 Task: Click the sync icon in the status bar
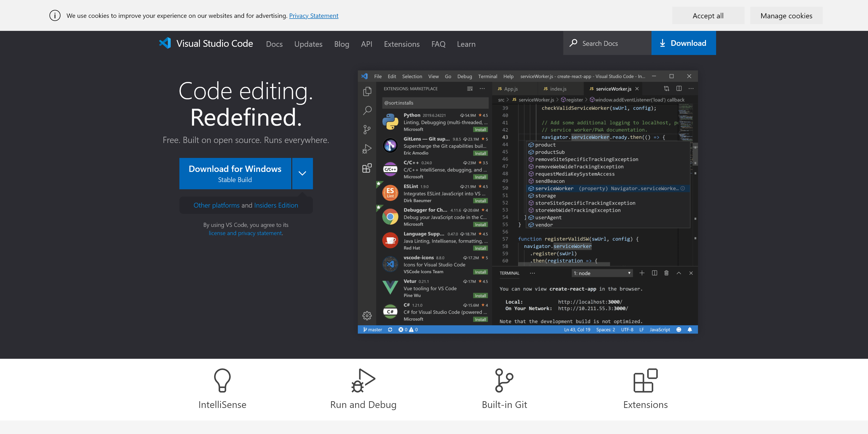(390, 330)
